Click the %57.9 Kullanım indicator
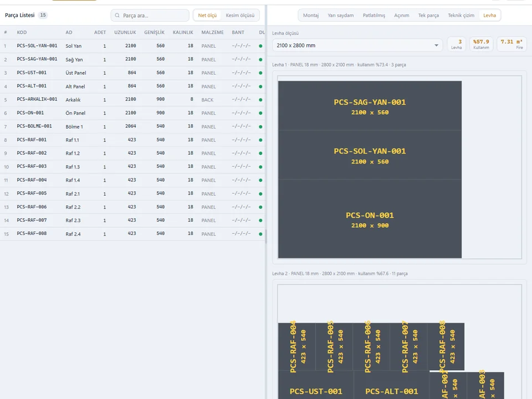 (481, 44)
